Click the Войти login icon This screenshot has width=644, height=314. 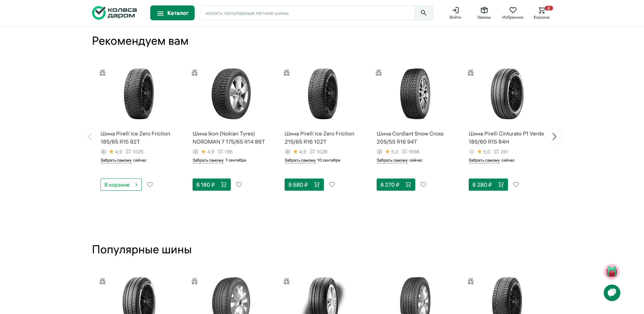(455, 13)
